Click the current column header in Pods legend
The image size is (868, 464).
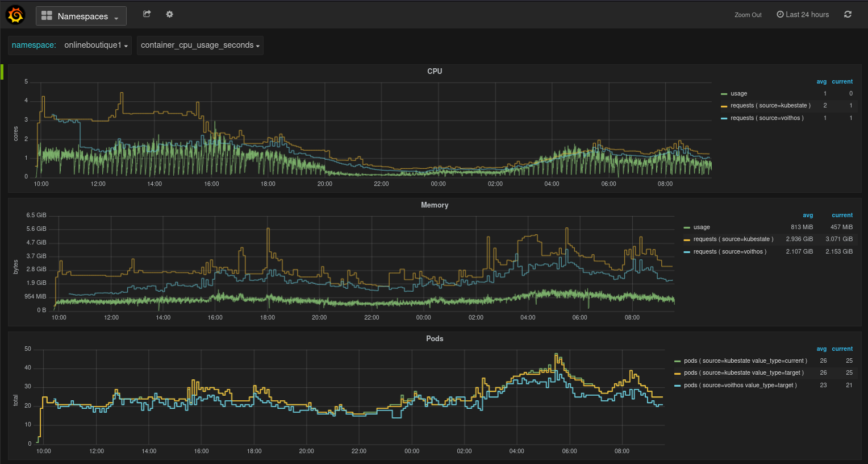[842, 349]
